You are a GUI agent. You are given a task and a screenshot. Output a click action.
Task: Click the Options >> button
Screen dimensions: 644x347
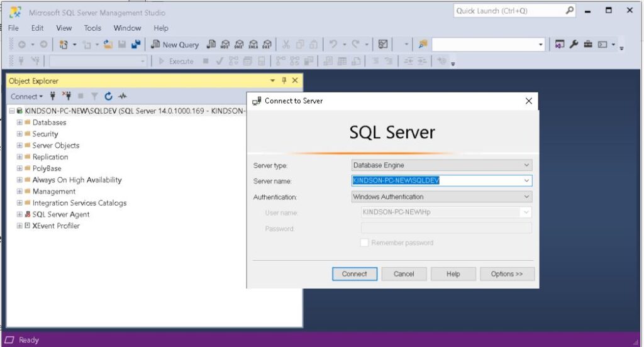(507, 274)
